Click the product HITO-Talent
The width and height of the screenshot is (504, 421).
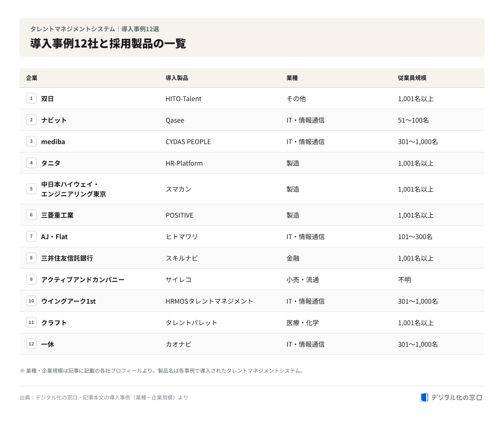[x=183, y=98]
